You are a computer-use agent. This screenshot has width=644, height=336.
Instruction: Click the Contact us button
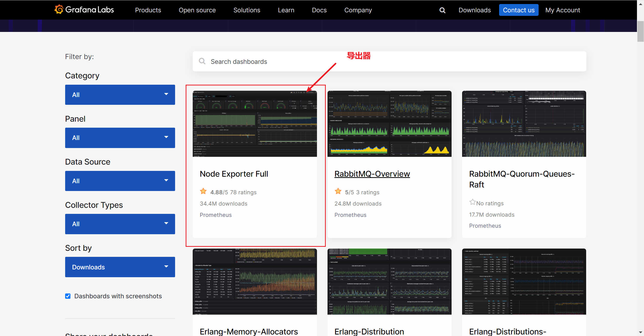coord(519,10)
